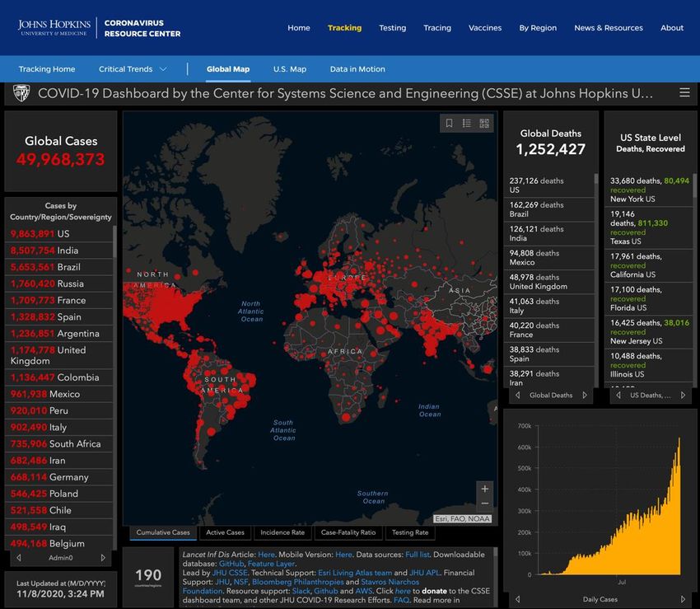Go to next view right of Admin0
700x609 pixels.
103,558
